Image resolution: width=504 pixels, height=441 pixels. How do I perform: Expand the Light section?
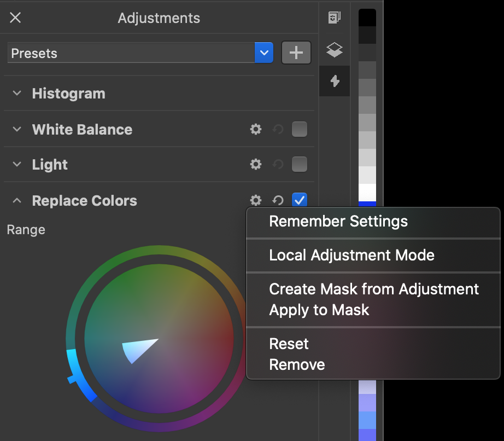17,165
